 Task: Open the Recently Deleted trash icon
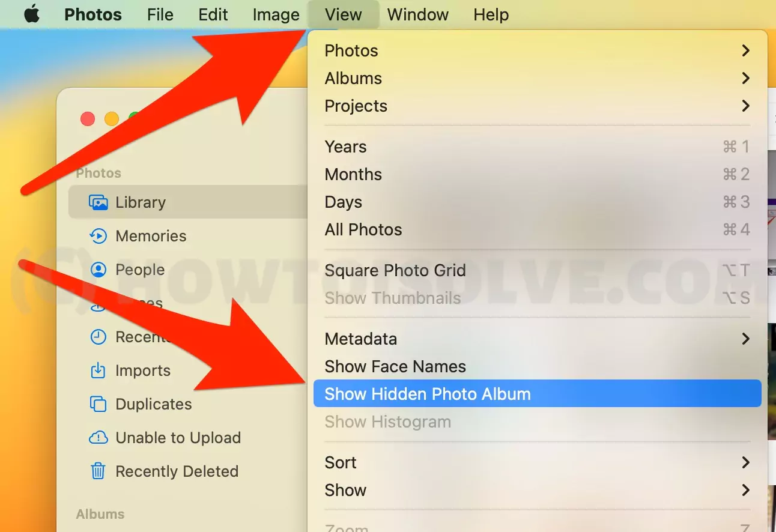(x=98, y=471)
